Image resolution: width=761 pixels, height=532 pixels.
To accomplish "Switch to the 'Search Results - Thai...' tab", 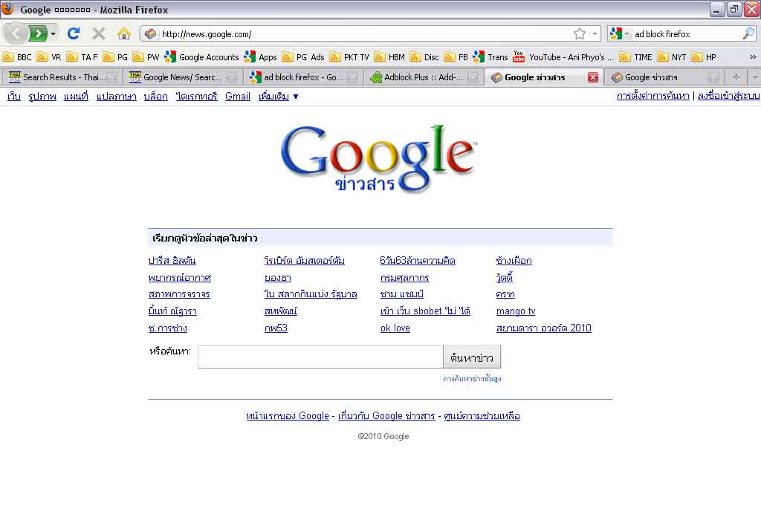I will coord(62,77).
